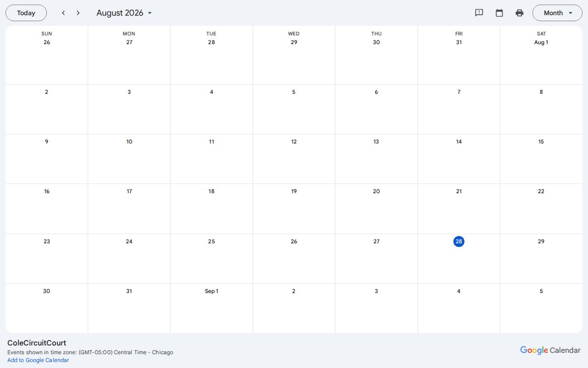Select the highlighted date 28 on Friday

[x=459, y=241]
